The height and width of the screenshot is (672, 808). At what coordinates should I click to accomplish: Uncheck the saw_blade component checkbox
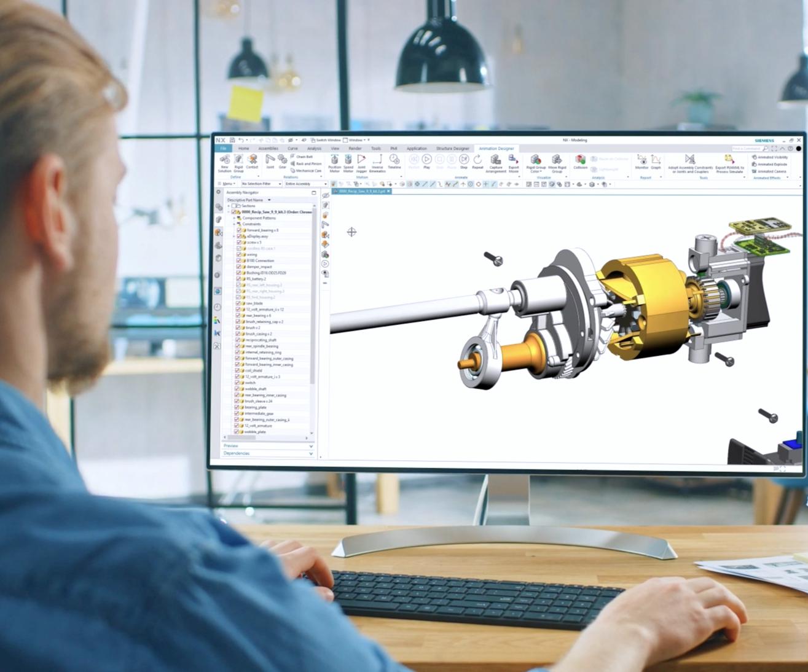pos(238,303)
